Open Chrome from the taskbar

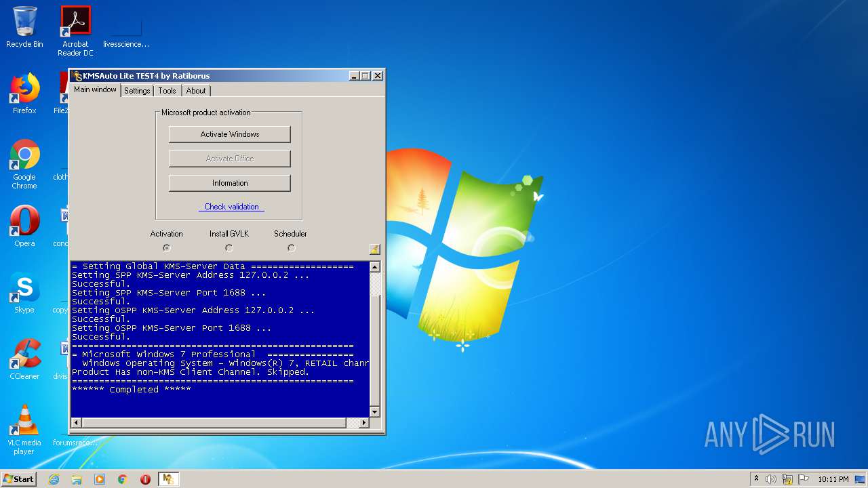(x=123, y=479)
